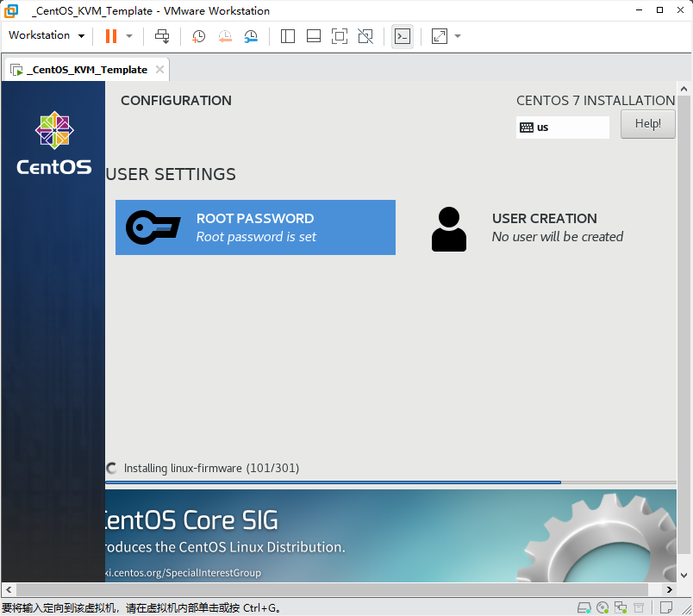This screenshot has height=616, width=693.
Task: Toggle the library sidebar view
Action: [288, 36]
